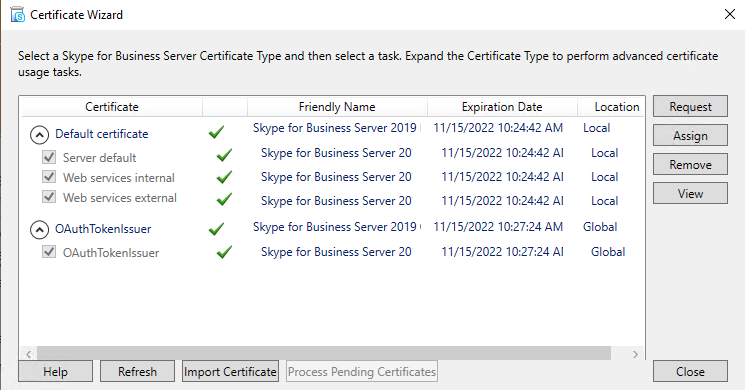
Task: Click green checkmark on OAuthTokenIssuer child row
Action: point(224,252)
